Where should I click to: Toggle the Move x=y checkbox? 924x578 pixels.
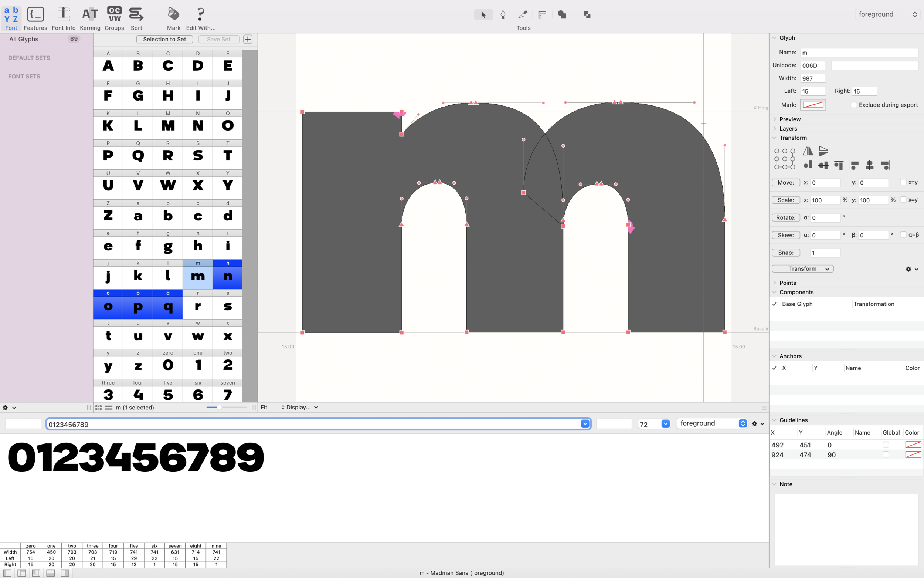903,182
